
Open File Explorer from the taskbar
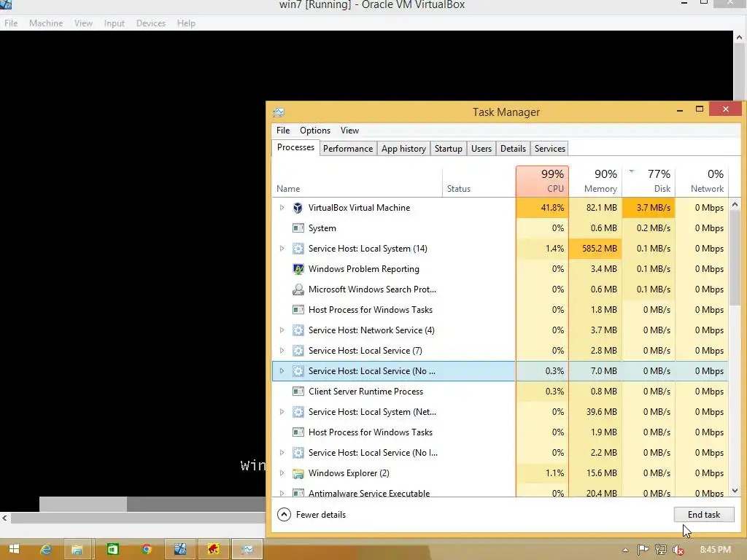tap(77, 549)
